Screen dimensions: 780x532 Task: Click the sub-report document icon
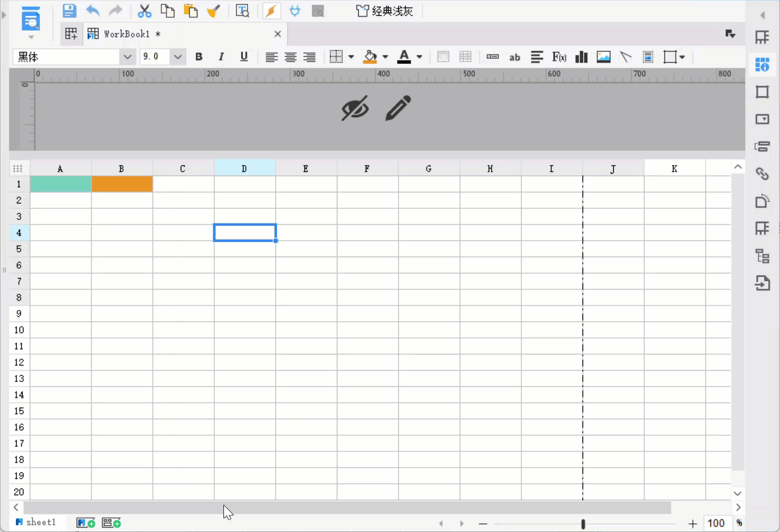[648, 57]
